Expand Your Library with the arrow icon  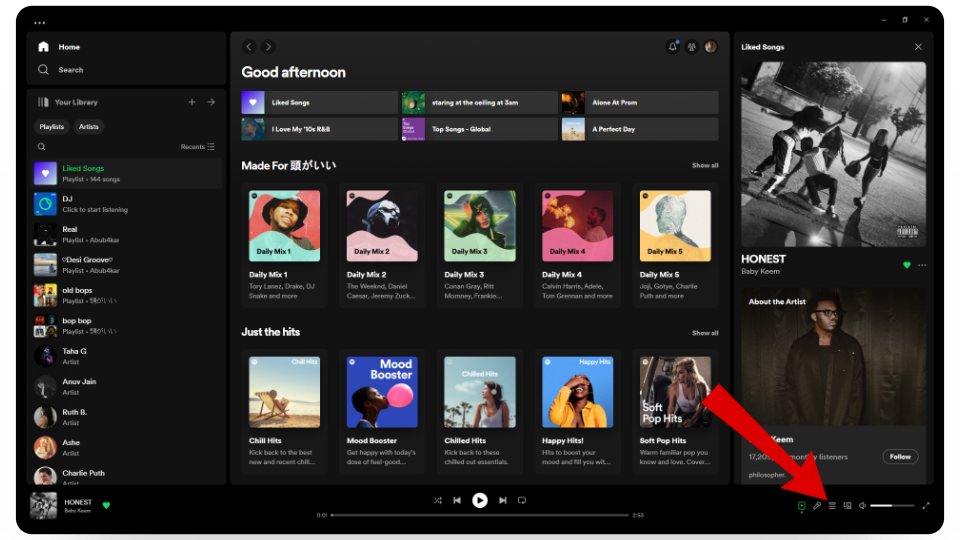211,102
